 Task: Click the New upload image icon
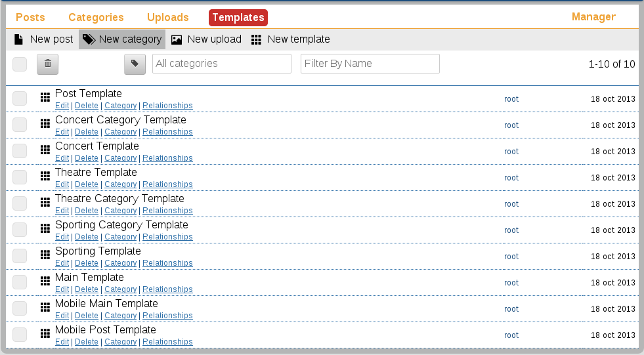[177, 39]
